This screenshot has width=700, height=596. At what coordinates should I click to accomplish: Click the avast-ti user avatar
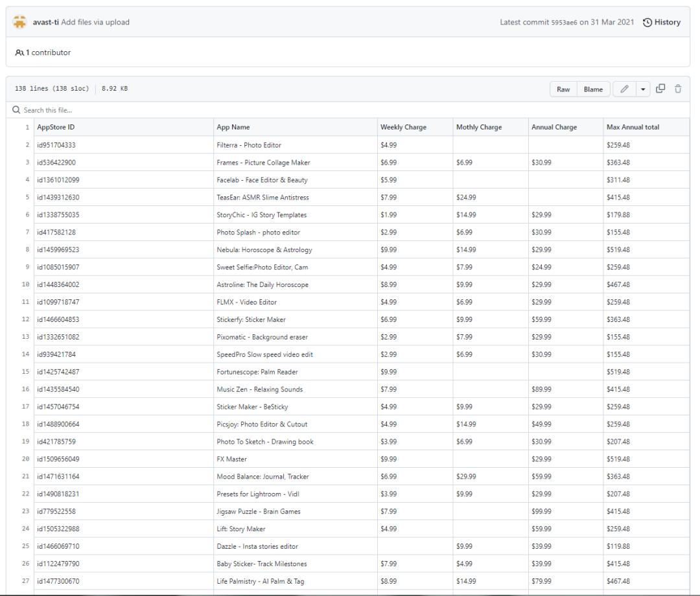tap(21, 22)
